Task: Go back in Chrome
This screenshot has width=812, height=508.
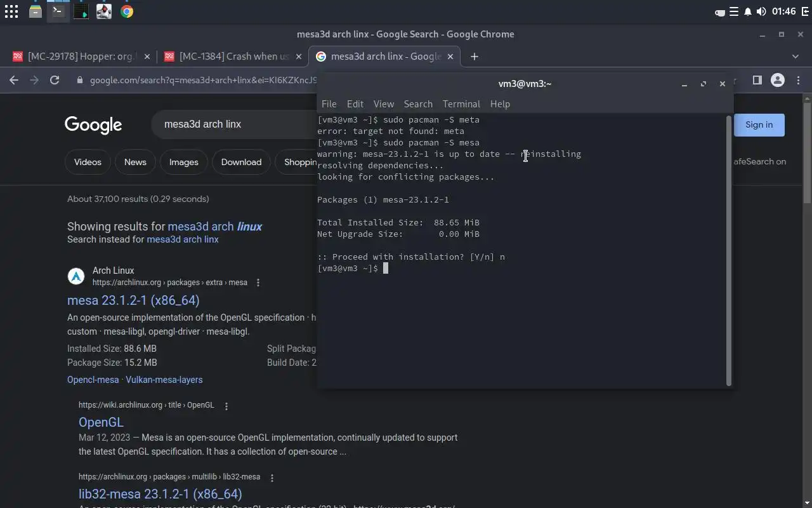Action: (x=14, y=80)
